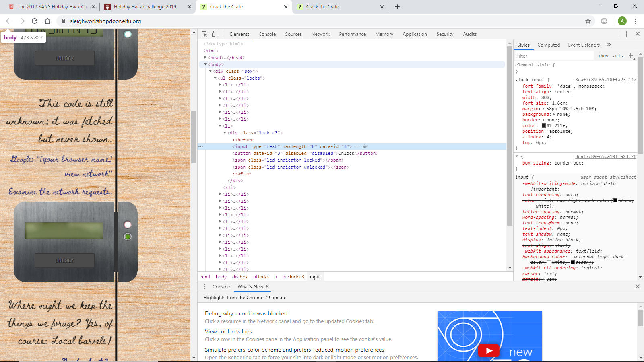This screenshot has height=362, width=644.
Task: Toggle class editor with .cls
Action: [x=618, y=56]
